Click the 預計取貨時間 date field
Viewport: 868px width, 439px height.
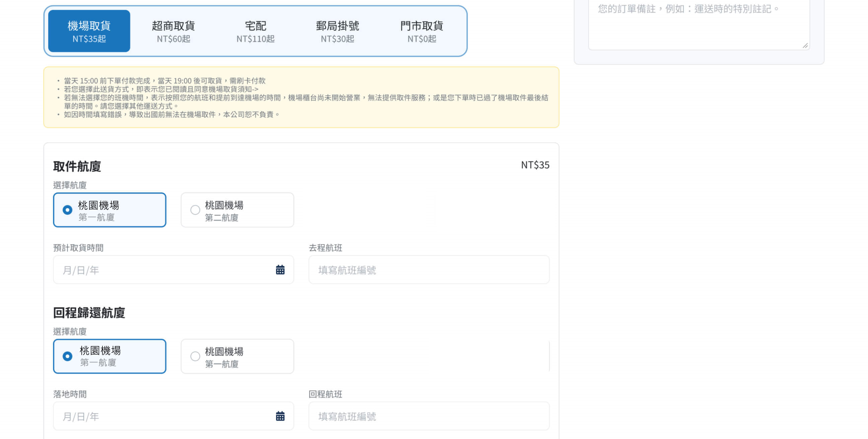173,270
